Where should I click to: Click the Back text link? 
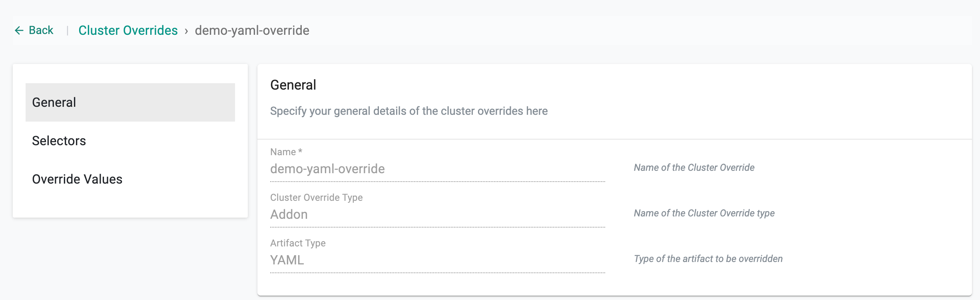pyautogui.click(x=41, y=30)
